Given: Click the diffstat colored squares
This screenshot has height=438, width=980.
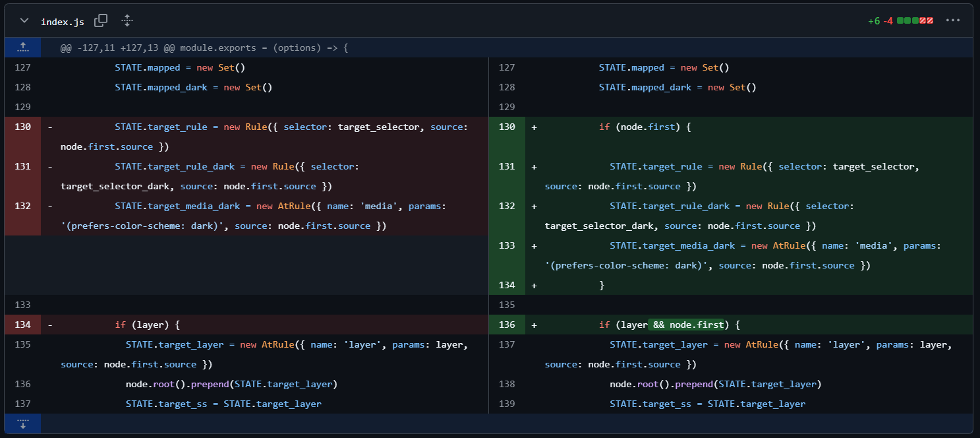Looking at the screenshot, I should 915,21.
